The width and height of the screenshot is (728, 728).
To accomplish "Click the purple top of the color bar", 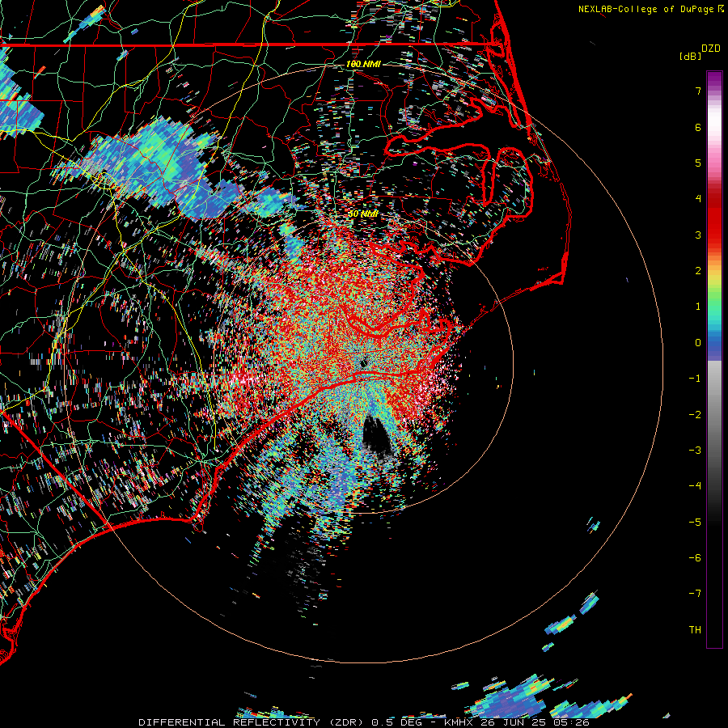I will tap(714, 79).
